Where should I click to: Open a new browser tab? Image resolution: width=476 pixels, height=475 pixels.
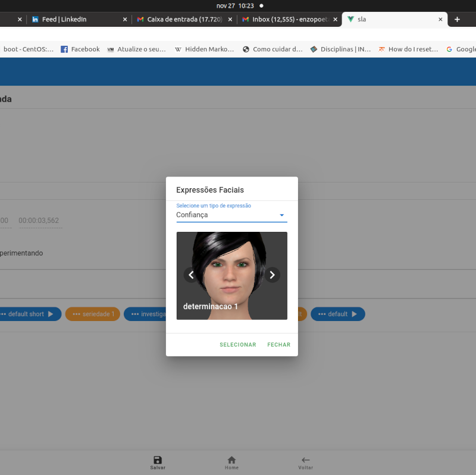tap(457, 19)
